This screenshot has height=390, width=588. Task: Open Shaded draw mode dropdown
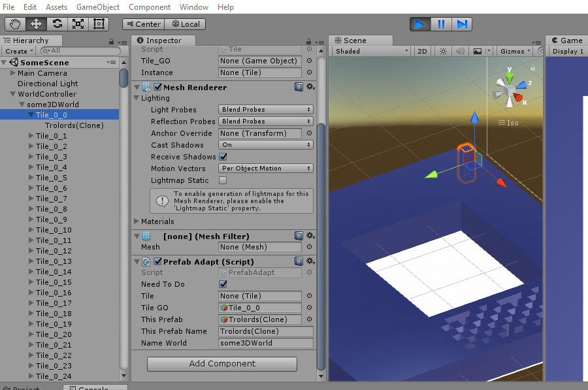coord(371,52)
